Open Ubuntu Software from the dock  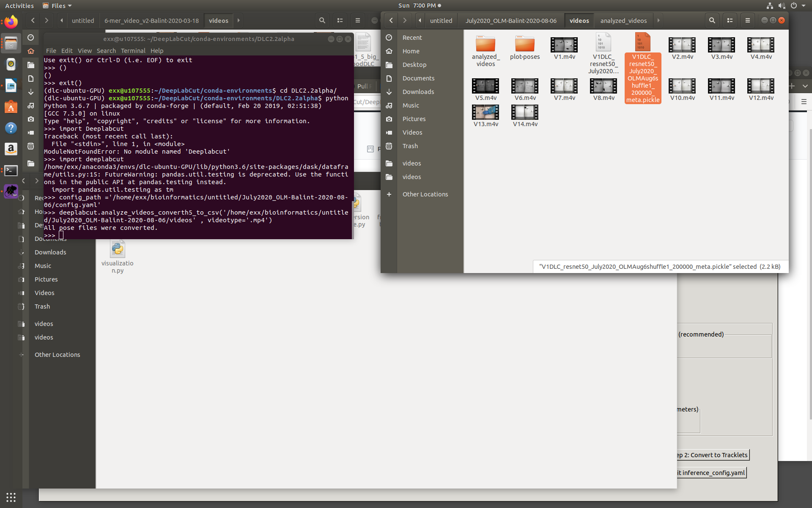coord(11,106)
